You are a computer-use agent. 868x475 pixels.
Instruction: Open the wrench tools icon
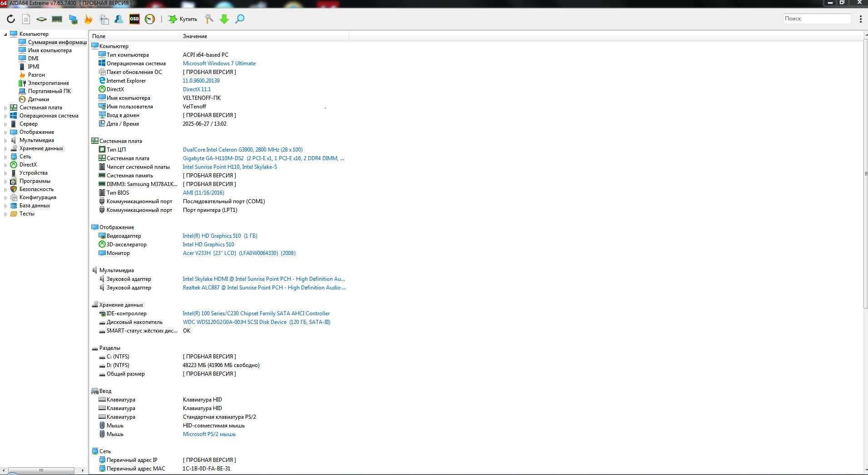point(209,19)
